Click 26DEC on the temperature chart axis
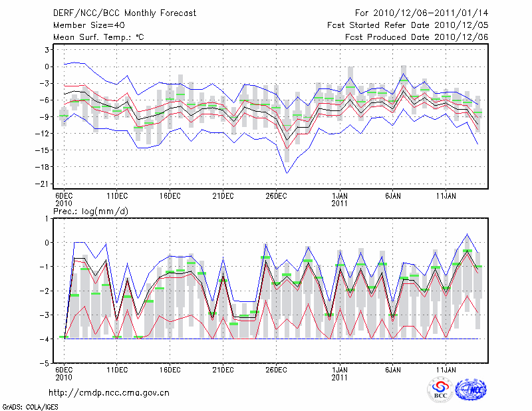The height and width of the screenshot is (411, 532). click(x=276, y=196)
